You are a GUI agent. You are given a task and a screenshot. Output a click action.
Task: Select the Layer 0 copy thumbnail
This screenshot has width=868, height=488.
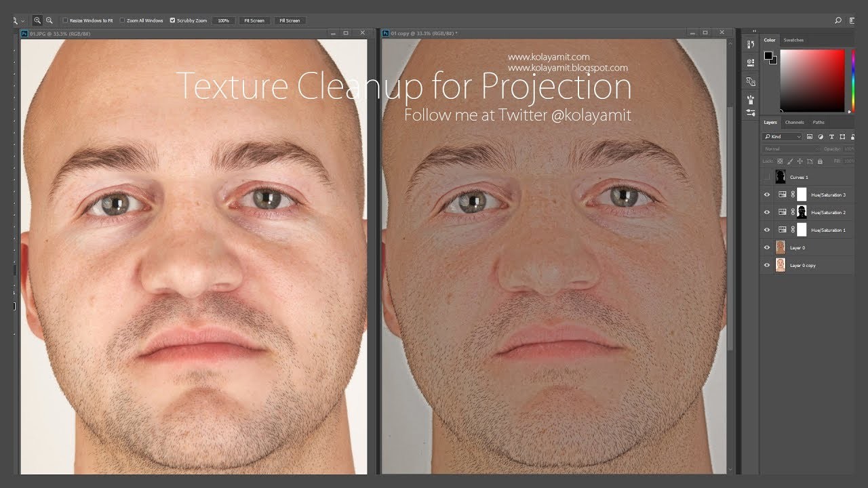click(781, 264)
